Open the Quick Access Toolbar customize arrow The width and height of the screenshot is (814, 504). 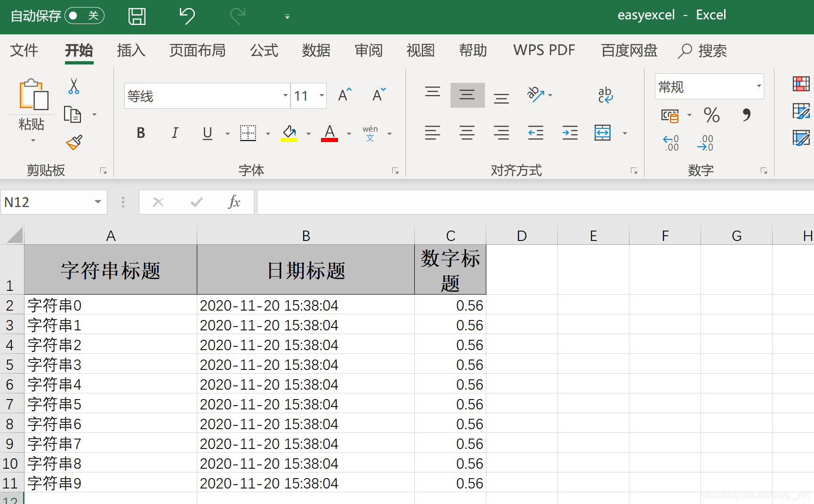tap(287, 17)
